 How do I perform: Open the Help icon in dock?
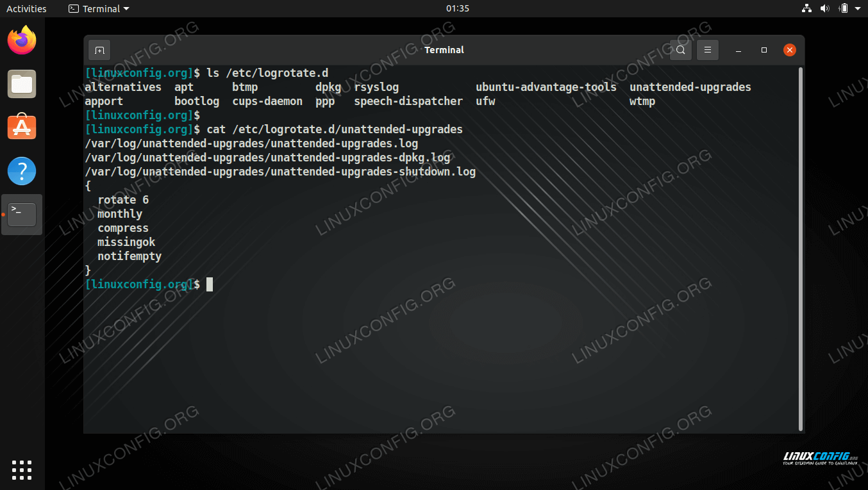(22, 171)
